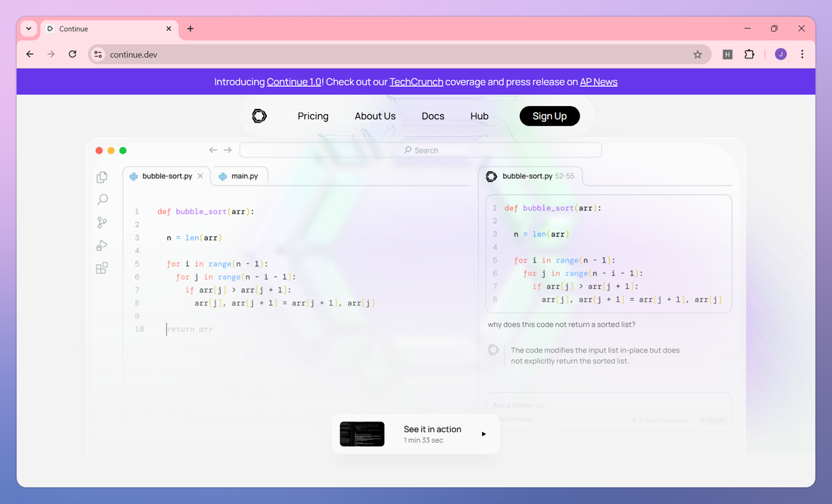This screenshot has width=832, height=504.
Task: Open the About Us page
Action: 375,116
